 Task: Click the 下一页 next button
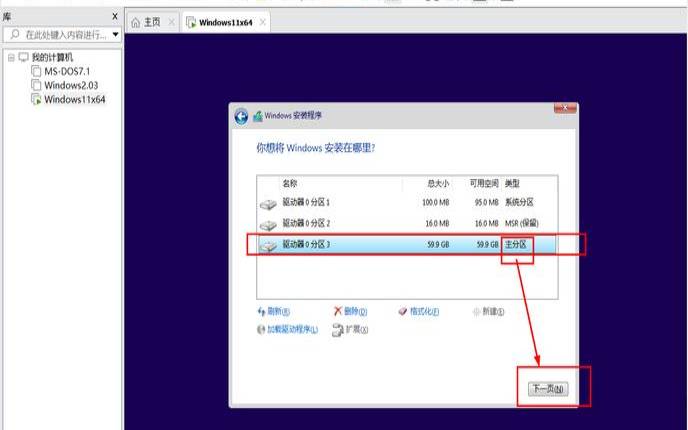click(548, 389)
